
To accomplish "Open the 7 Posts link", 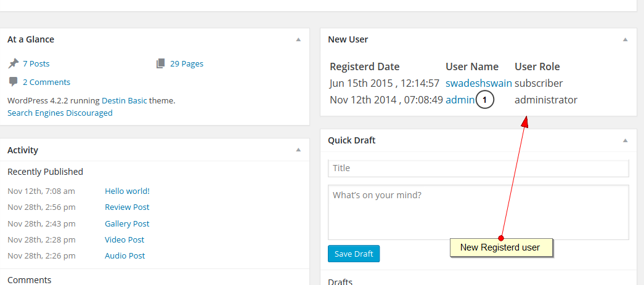I will click(36, 63).
